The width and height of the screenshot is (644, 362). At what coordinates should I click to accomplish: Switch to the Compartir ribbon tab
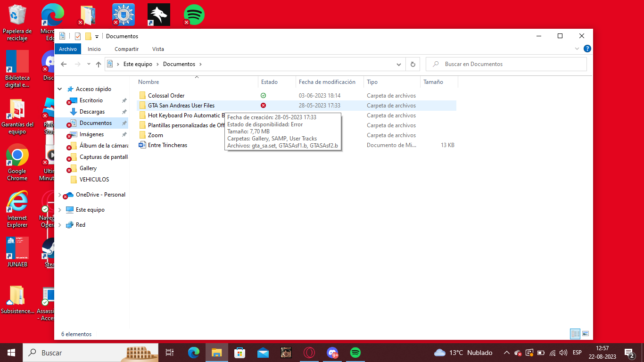click(127, 49)
